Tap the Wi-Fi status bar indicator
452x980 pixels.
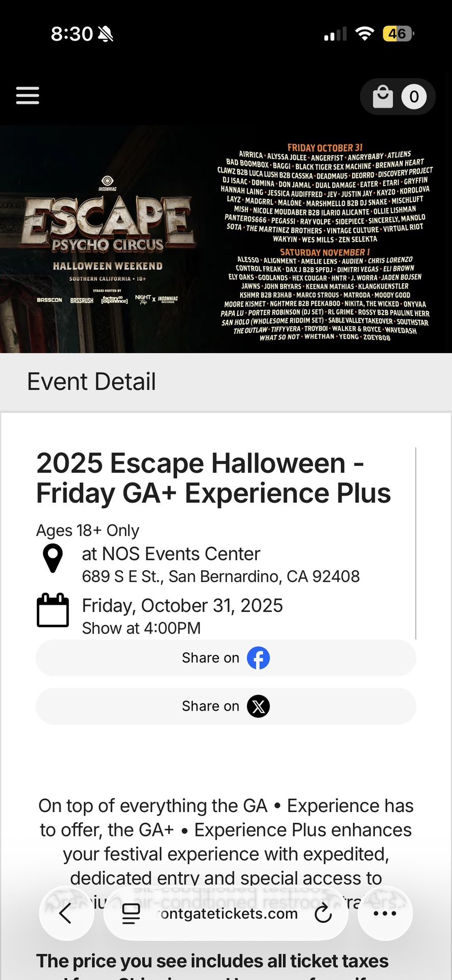(x=364, y=34)
